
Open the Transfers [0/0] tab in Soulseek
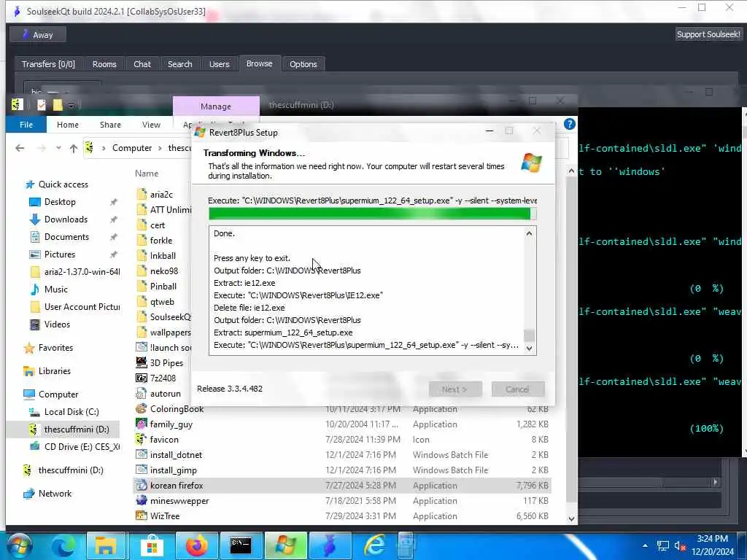pyautogui.click(x=48, y=64)
